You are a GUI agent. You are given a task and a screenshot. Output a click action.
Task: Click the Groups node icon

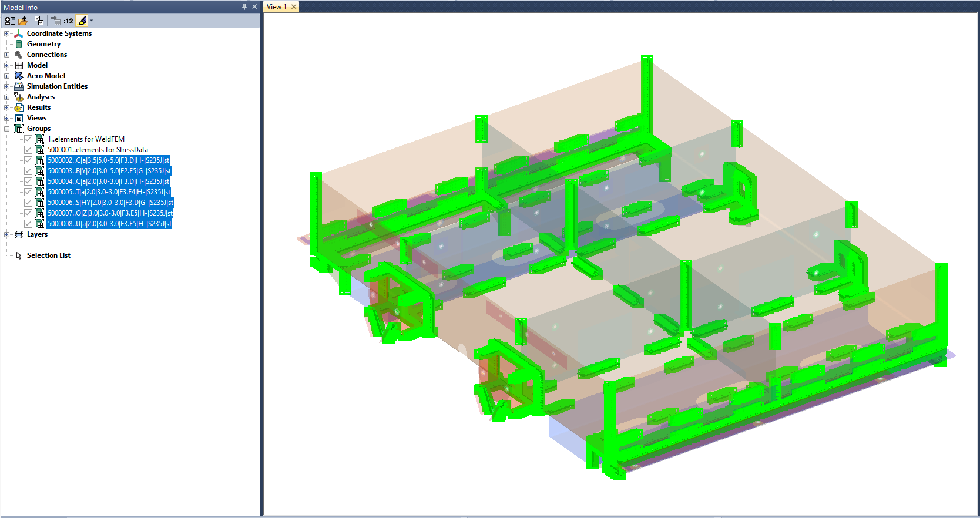pyautogui.click(x=19, y=129)
